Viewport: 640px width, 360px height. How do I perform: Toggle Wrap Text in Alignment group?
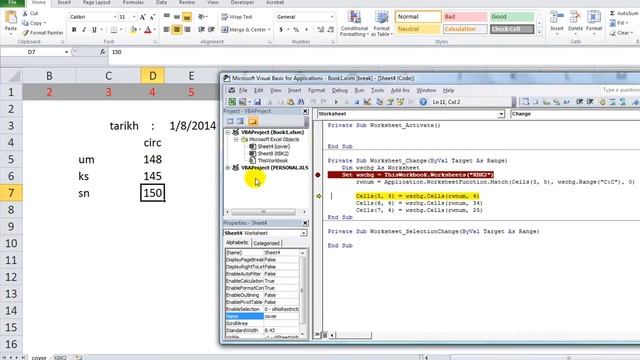pos(237,17)
